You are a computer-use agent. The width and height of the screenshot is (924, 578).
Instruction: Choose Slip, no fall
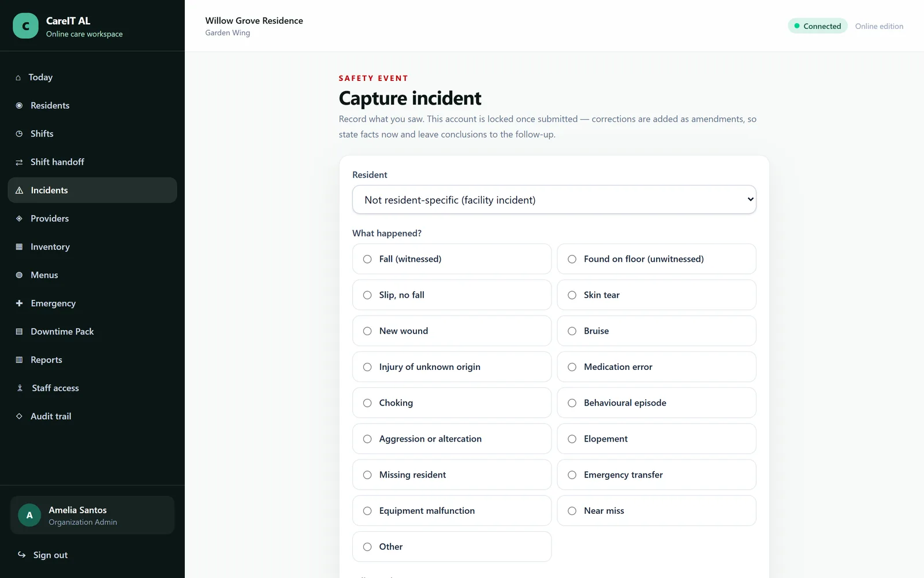452,295
